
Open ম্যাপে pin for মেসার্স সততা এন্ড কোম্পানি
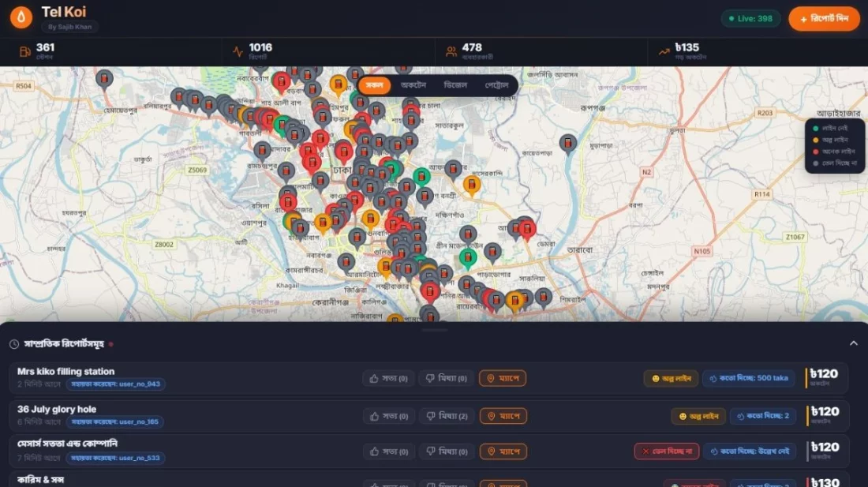503,451
